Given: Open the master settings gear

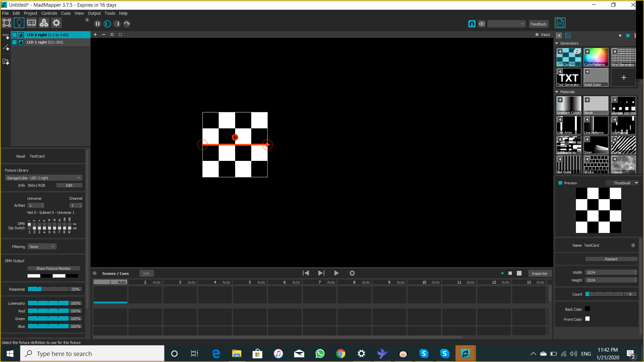Looking at the screenshot, I should 56,23.
